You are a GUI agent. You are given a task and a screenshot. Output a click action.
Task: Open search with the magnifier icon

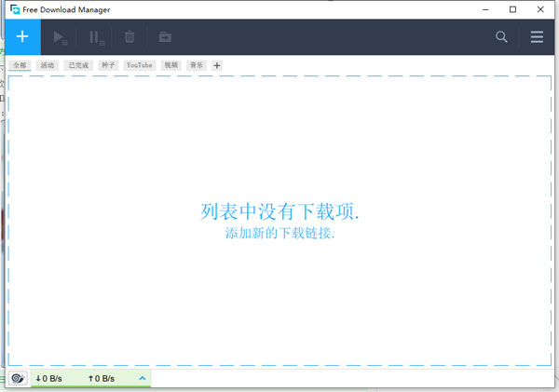501,37
